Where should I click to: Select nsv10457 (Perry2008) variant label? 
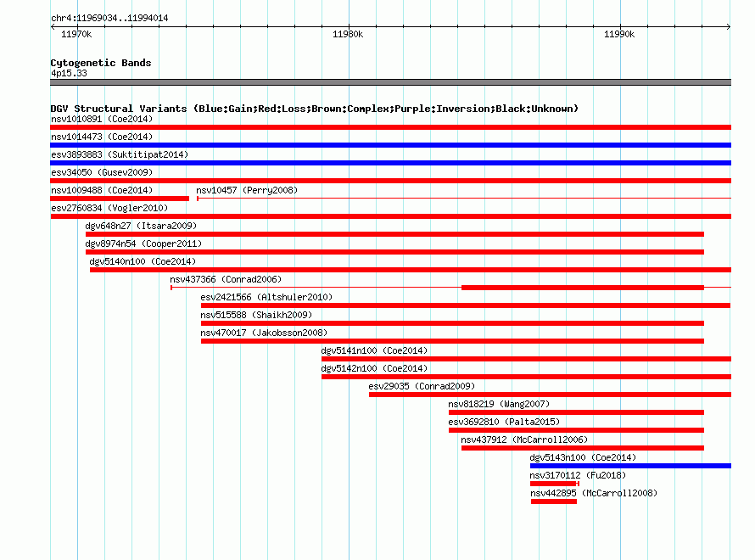point(247,190)
